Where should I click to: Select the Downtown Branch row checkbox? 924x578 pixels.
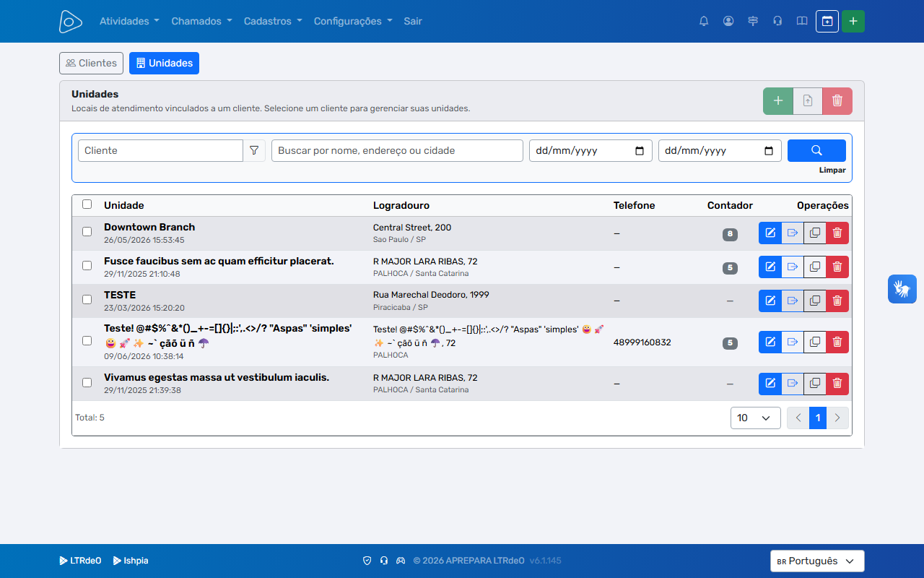[x=87, y=232]
